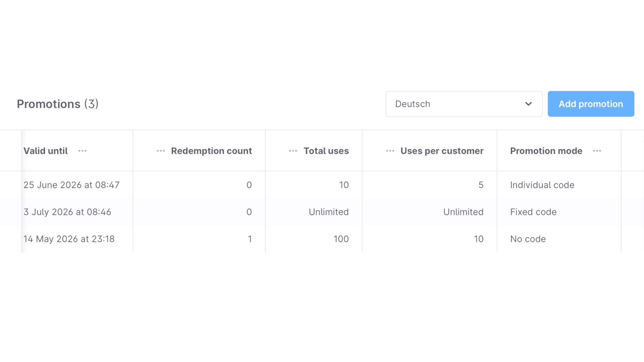644x362 pixels.
Task: Expand the Deutsch language dropdown
Action: [x=464, y=104]
